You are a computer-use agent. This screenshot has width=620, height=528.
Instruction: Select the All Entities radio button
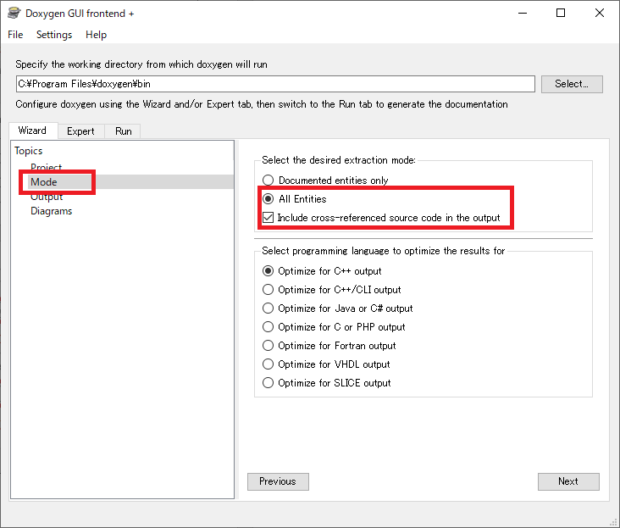267,199
